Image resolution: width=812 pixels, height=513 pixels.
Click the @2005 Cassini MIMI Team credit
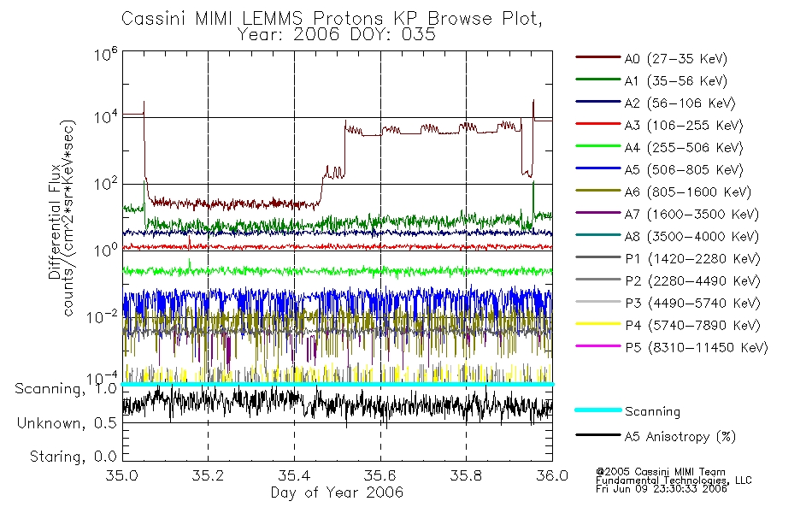661,472
